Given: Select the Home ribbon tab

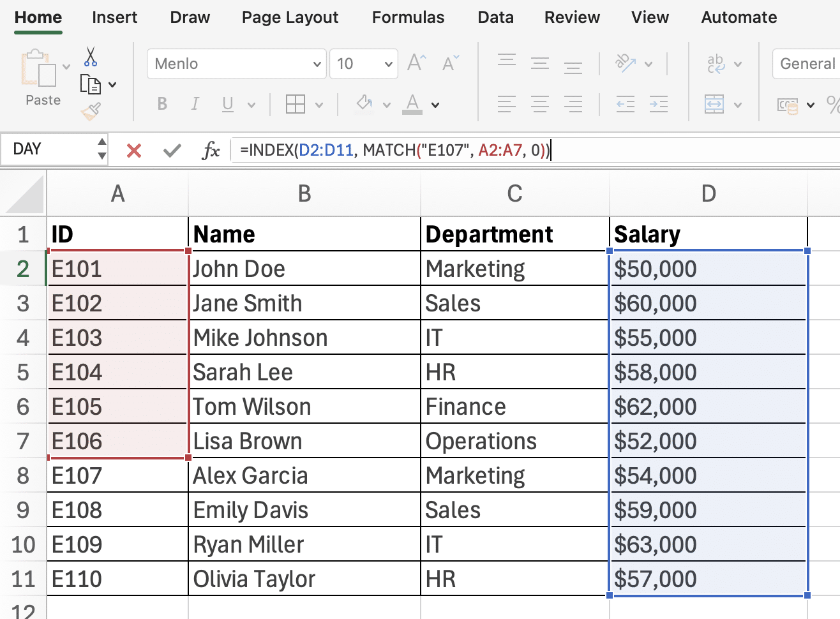Looking at the screenshot, I should point(38,17).
